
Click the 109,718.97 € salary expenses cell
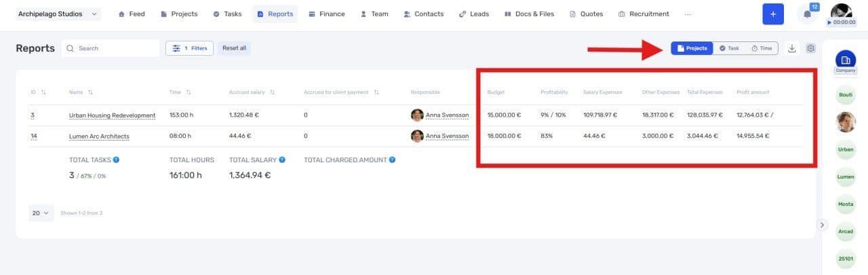(x=602, y=115)
